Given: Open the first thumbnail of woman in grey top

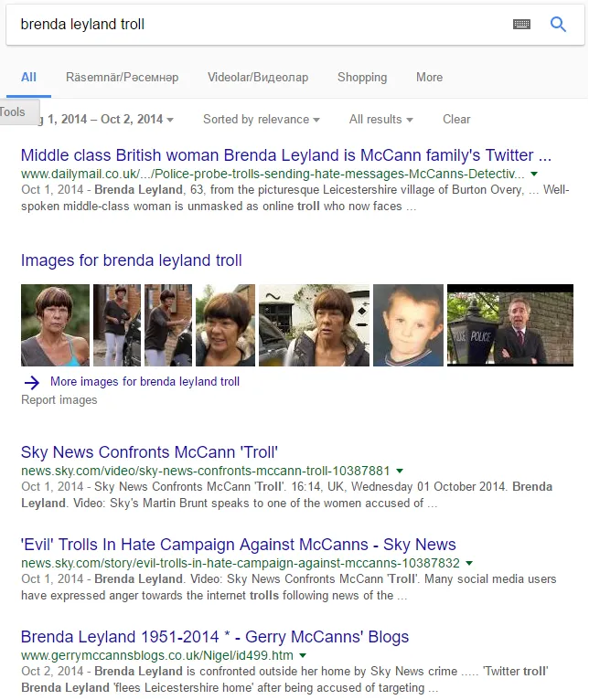Looking at the screenshot, I should 56,325.
